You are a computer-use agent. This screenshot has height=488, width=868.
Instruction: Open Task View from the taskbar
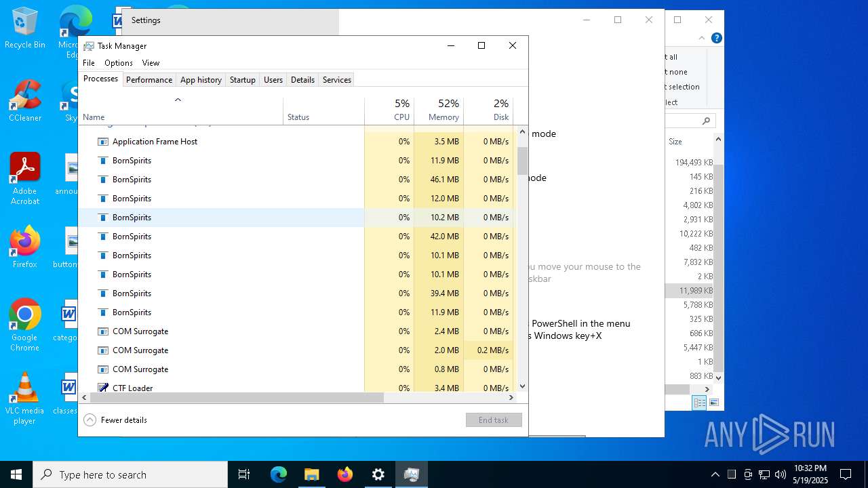coord(244,474)
